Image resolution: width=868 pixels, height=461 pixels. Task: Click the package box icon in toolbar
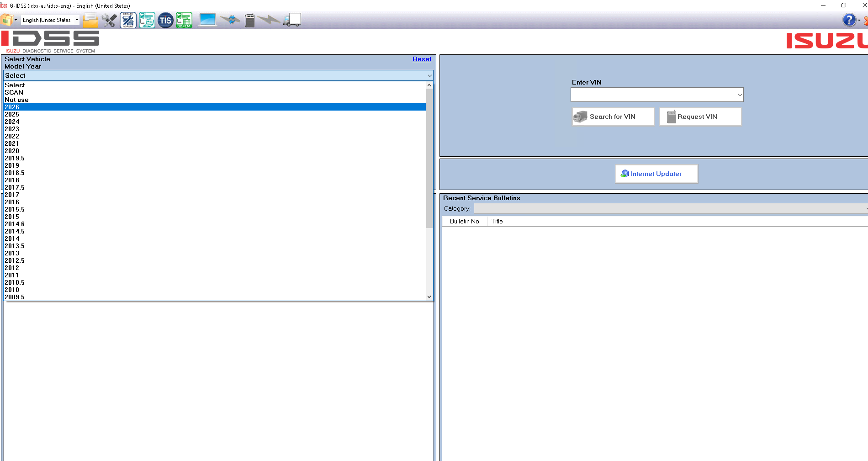6,20
